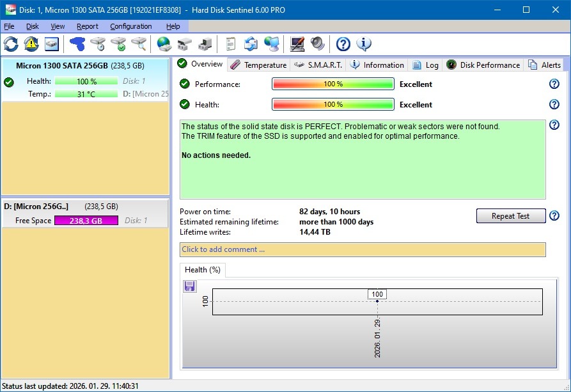Click the 'No actions needed.' text
The image size is (571, 392).
216,155
